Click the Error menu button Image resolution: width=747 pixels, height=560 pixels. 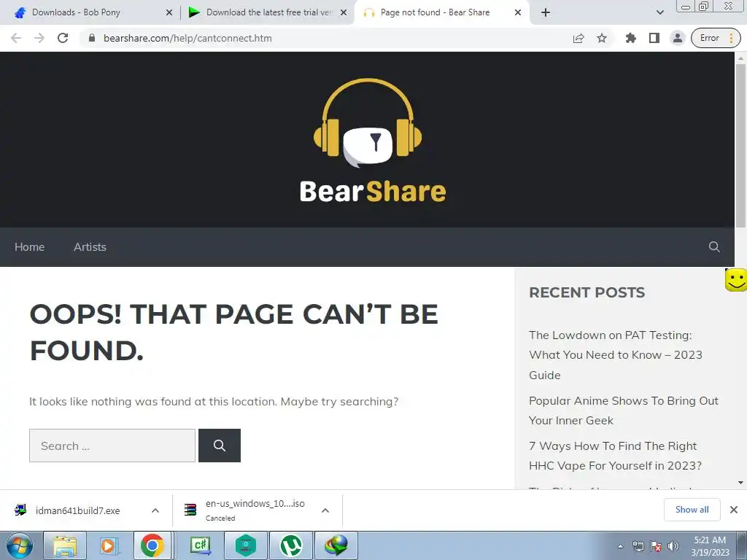[x=716, y=38]
